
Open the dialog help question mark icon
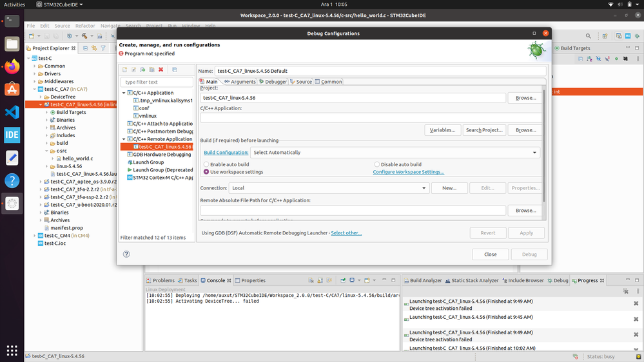[x=126, y=254]
